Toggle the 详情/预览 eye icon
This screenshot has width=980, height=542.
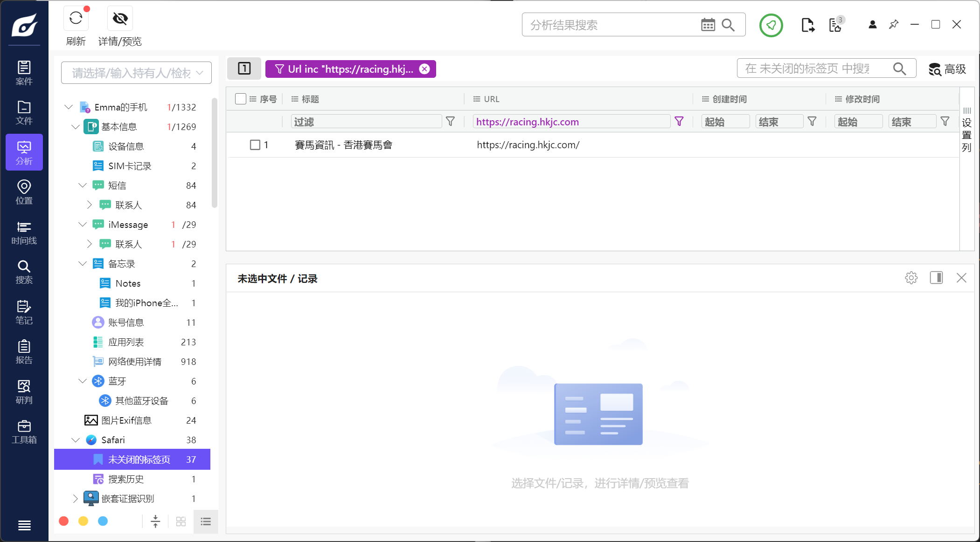click(x=120, y=19)
